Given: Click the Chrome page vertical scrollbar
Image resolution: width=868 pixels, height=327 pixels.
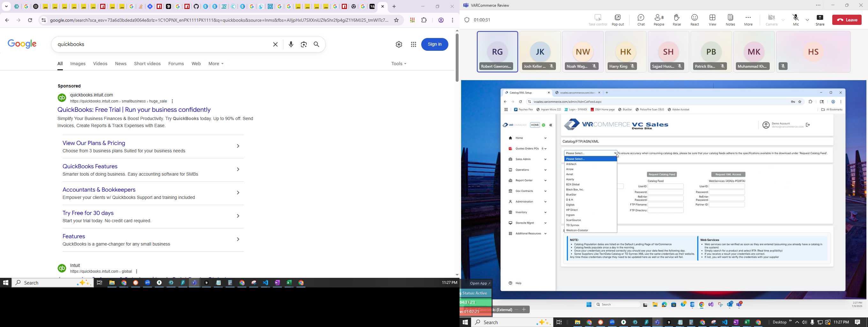Looking at the screenshot, I should point(457,57).
